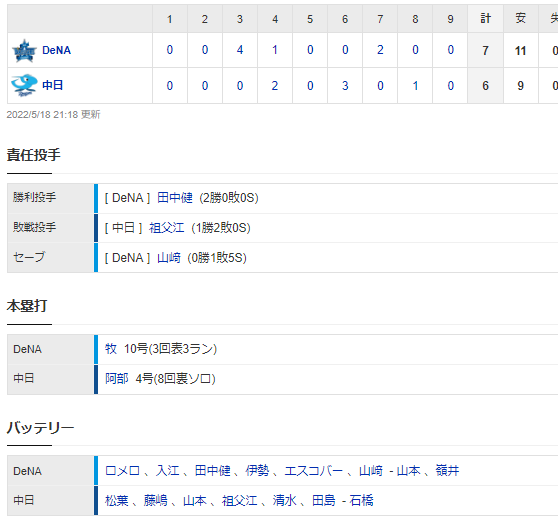Select エスコバー in DeNA battery list
This screenshot has width=558, height=521.
313,471
